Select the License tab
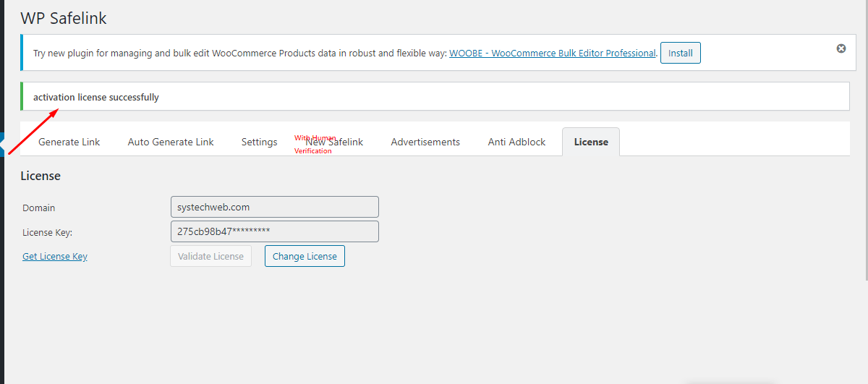The height and width of the screenshot is (384, 868). [591, 142]
